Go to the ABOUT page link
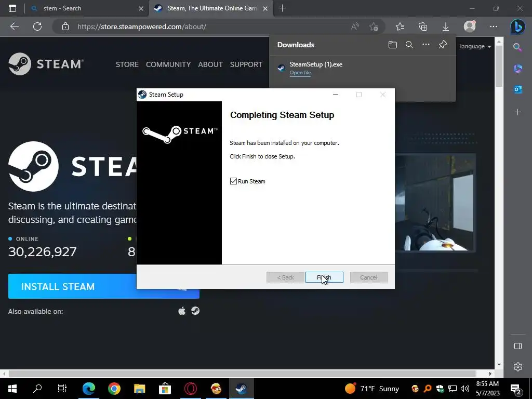The height and width of the screenshot is (399, 532). click(x=210, y=64)
